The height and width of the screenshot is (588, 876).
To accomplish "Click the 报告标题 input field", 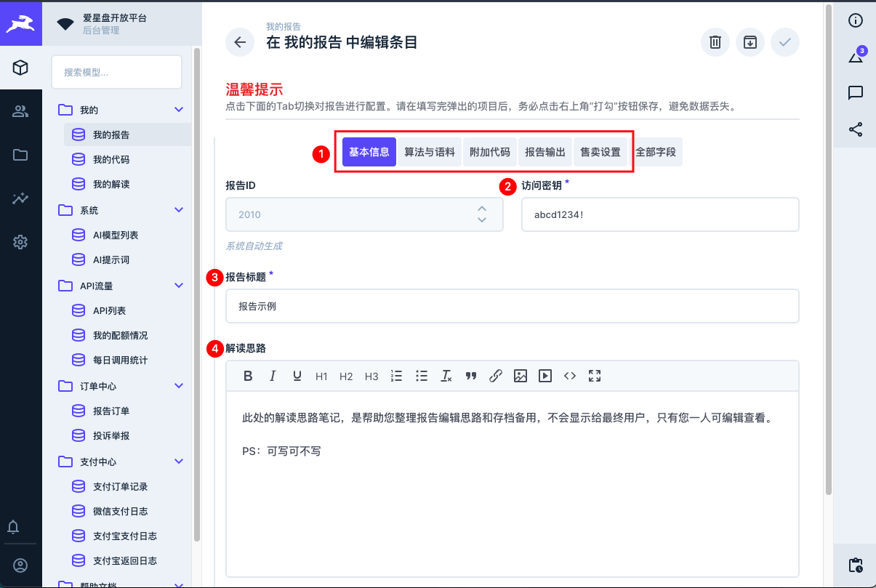I will (513, 306).
